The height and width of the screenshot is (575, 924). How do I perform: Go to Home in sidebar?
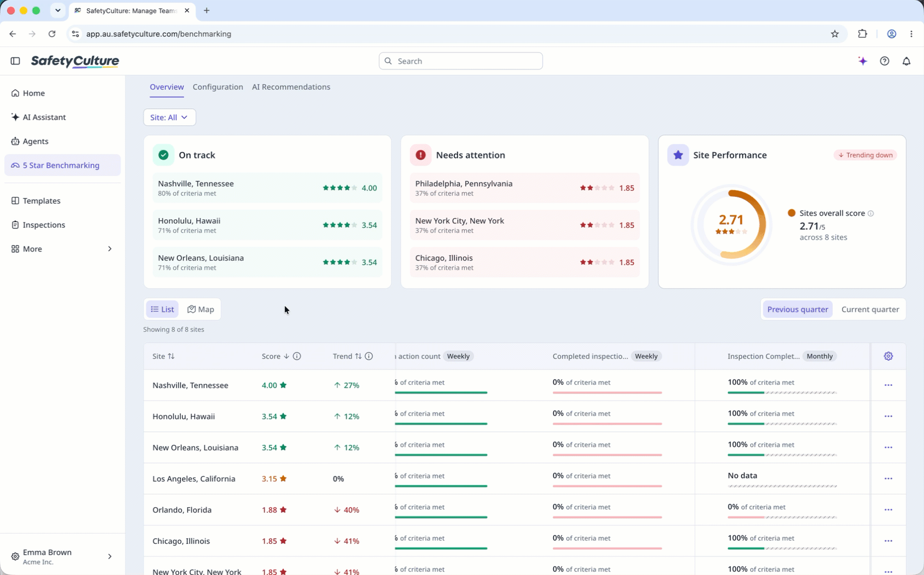(x=62, y=93)
